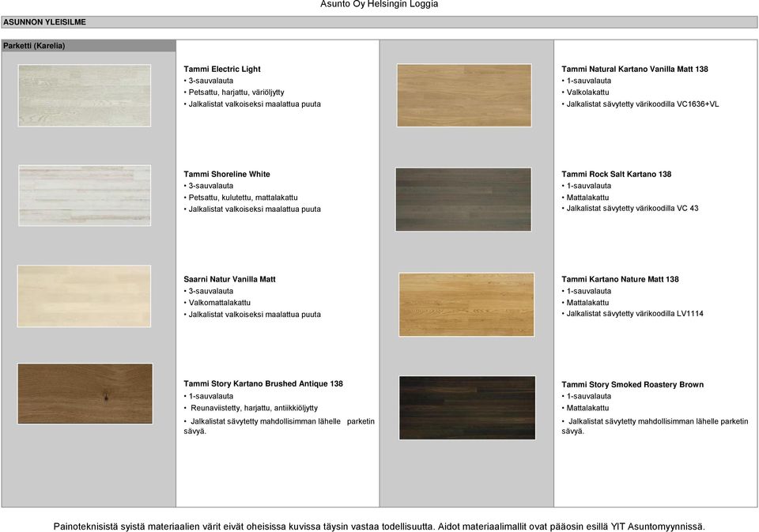Select skirting note under Tammi Story Smoked Roastery Brown
Image resolution: width=759 pixels, height=532 pixels.
(655, 426)
